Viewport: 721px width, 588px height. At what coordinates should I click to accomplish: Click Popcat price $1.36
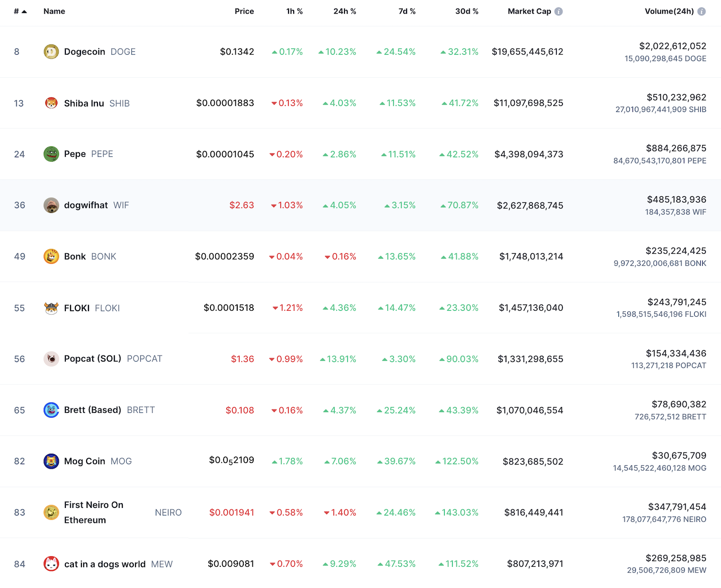click(x=242, y=359)
